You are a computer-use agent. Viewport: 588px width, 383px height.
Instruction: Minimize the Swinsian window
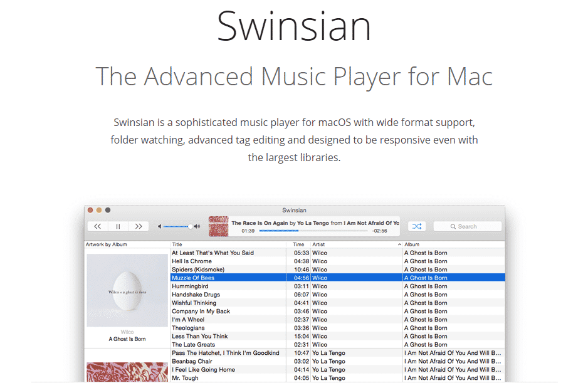(99, 210)
